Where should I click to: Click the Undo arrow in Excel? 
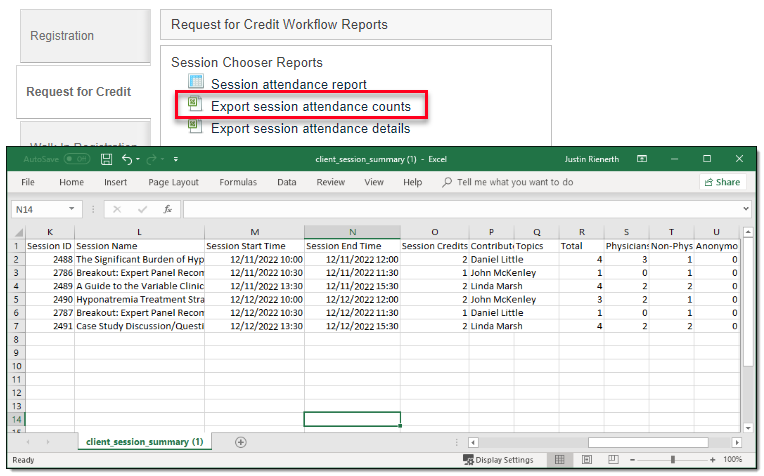coord(127,159)
